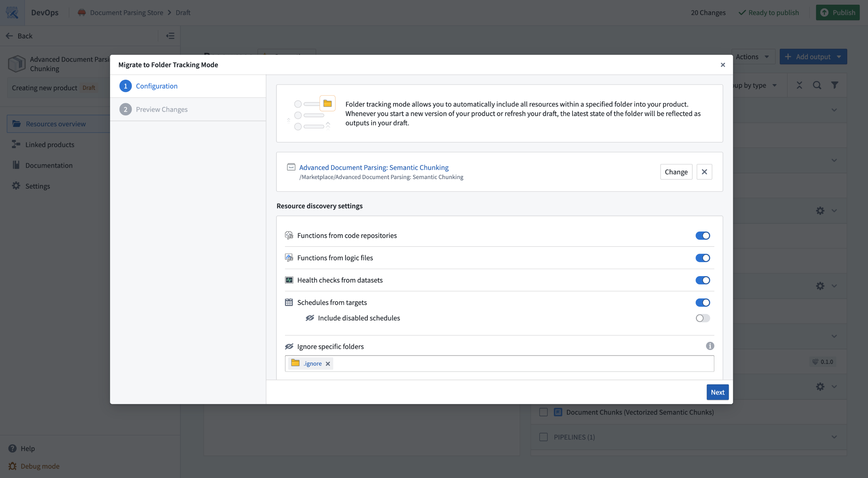This screenshot has height=478, width=868.
Task: Open the Actions dropdown
Action: click(752, 57)
